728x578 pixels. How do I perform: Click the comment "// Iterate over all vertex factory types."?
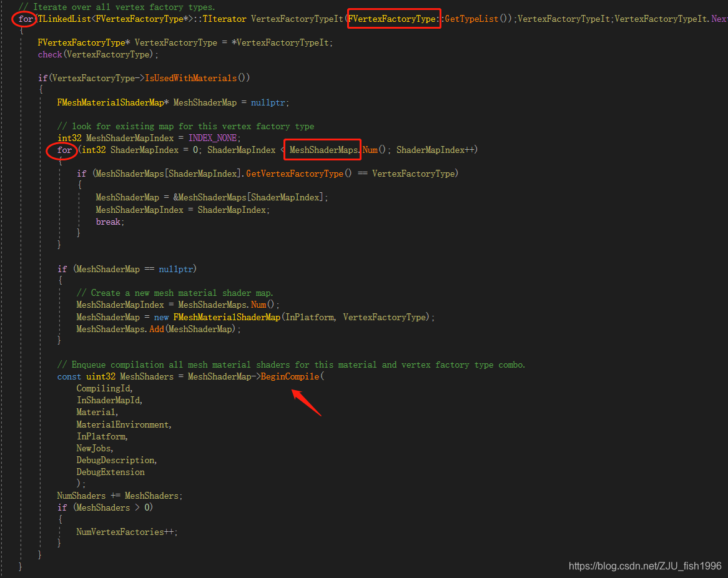(x=117, y=7)
